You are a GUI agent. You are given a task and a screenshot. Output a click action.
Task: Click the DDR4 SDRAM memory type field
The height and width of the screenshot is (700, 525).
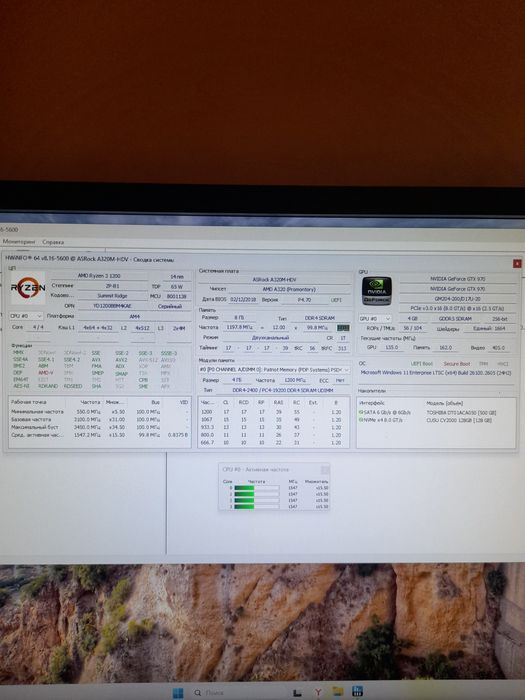pos(319,318)
